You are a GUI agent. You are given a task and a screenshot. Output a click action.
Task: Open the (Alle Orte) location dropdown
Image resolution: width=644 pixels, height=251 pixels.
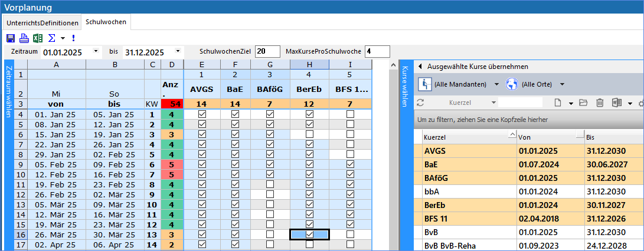coord(562,84)
